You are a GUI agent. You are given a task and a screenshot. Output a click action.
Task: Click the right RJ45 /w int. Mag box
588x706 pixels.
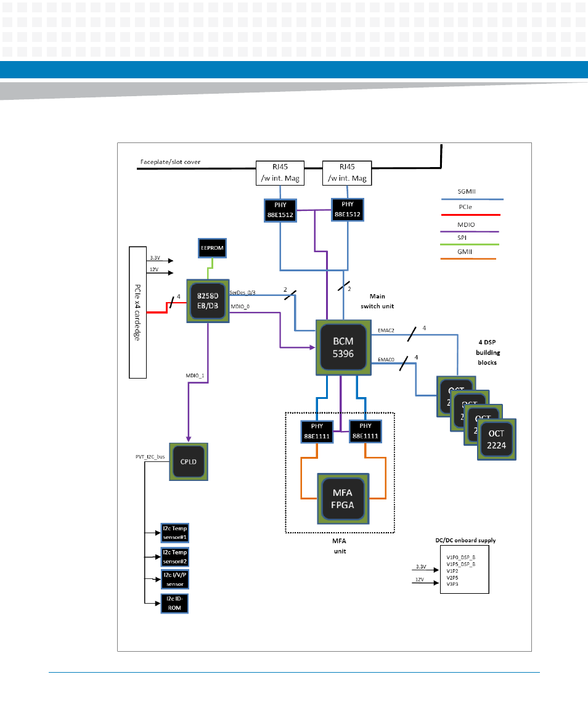pos(347,173)
